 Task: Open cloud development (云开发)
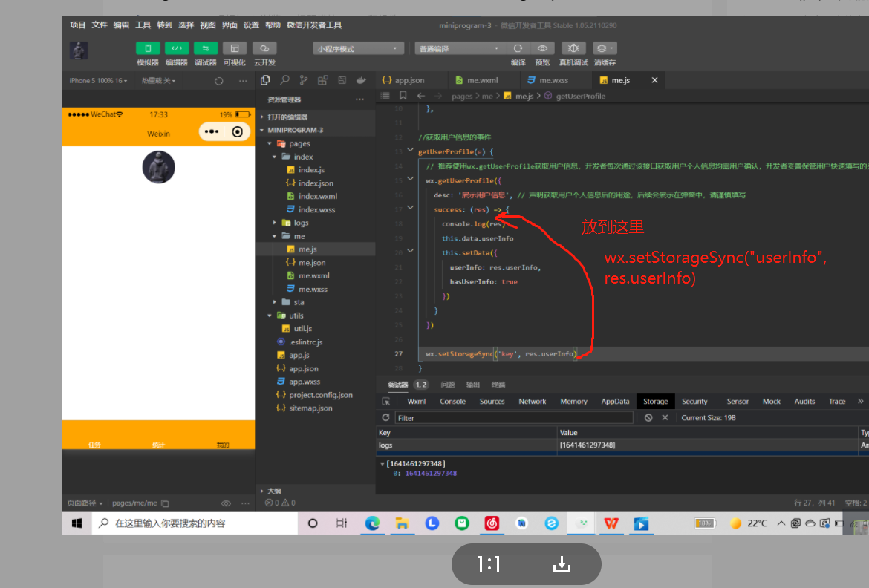point(264,48)
